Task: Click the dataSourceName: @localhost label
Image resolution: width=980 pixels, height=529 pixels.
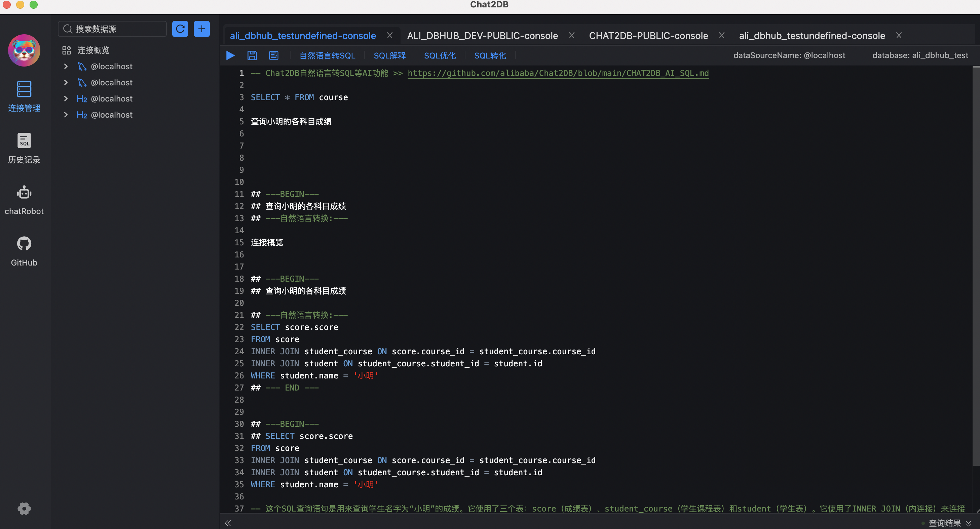Action: [789, 55]
